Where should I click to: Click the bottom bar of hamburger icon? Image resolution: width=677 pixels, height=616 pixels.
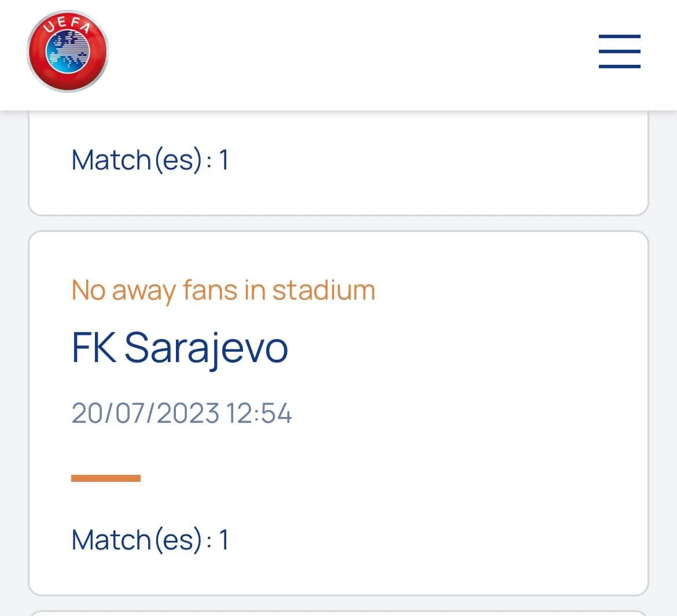(x=620, y=67)
